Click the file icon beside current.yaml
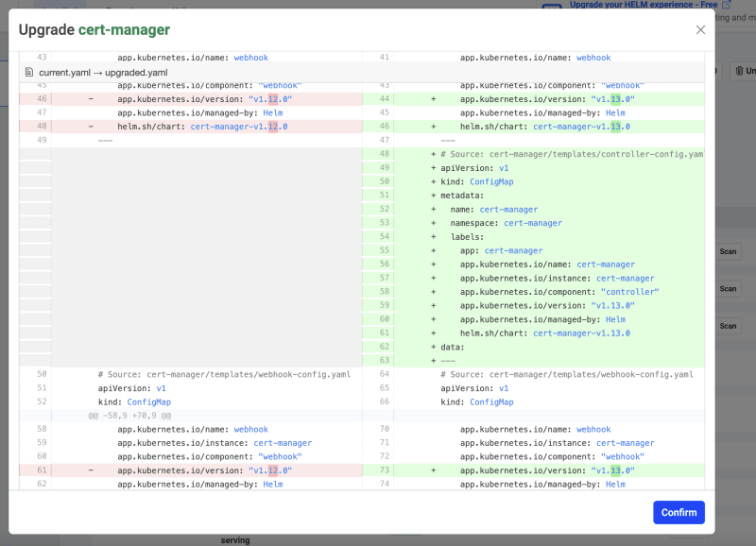 pos(29,73)
